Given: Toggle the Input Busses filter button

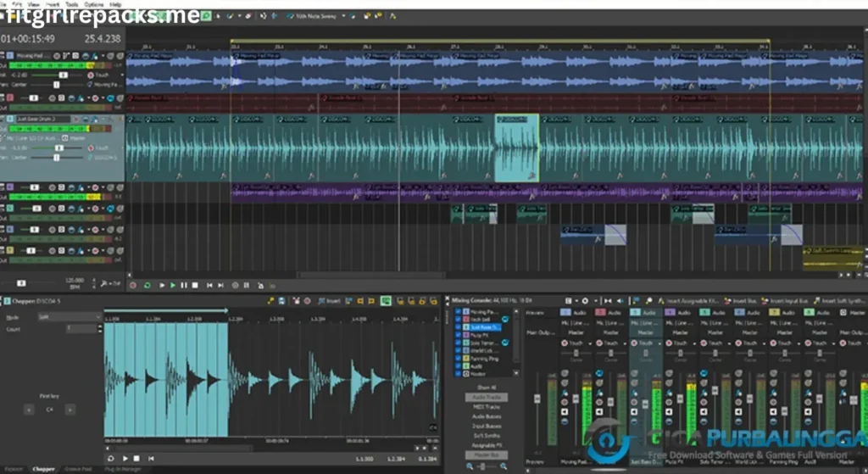Looking at the screenshot, I should [487, 427].
